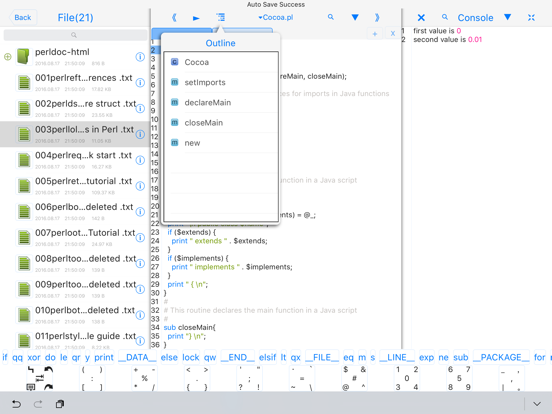Show info for 004perlreq...k start .txt
Screen dimensions: 552x414
(x=140, y=160)
